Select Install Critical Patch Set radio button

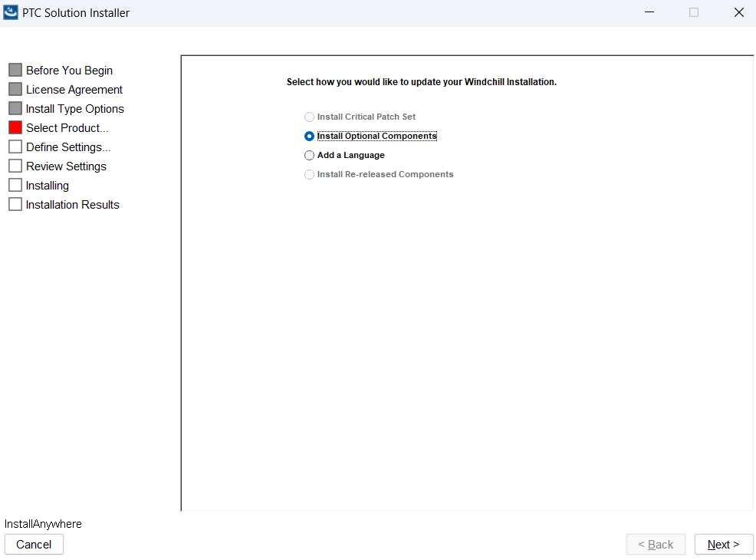pyautogui.click(x=309, y=117)
